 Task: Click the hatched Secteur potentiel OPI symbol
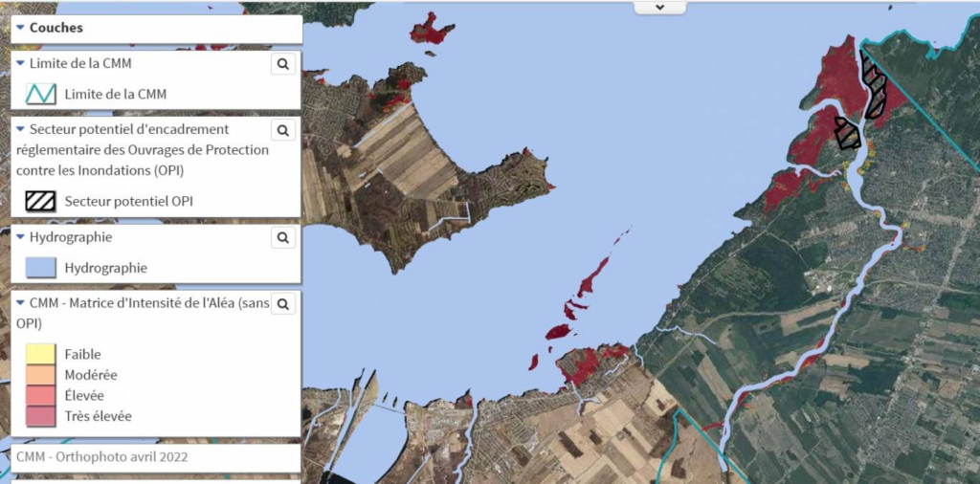41,201
